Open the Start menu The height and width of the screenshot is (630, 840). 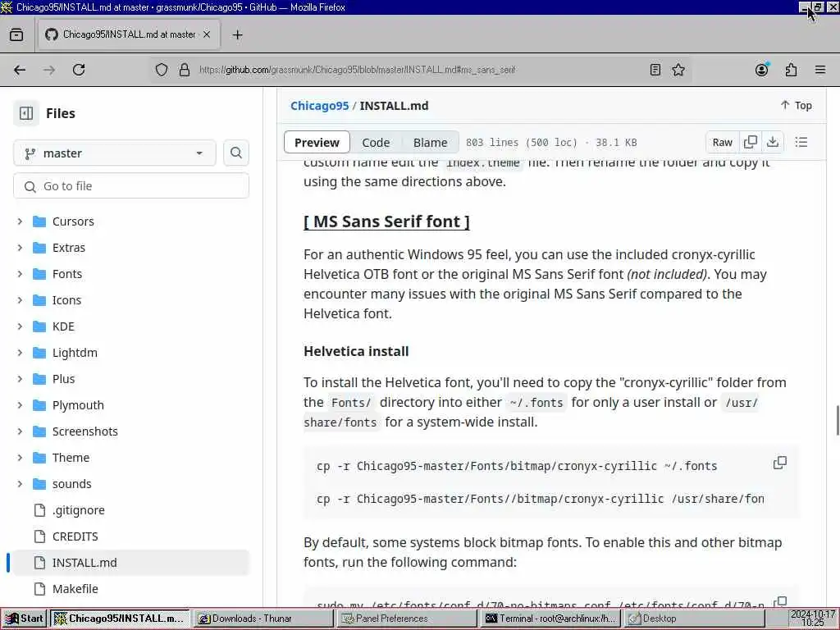tap(24, 619)
